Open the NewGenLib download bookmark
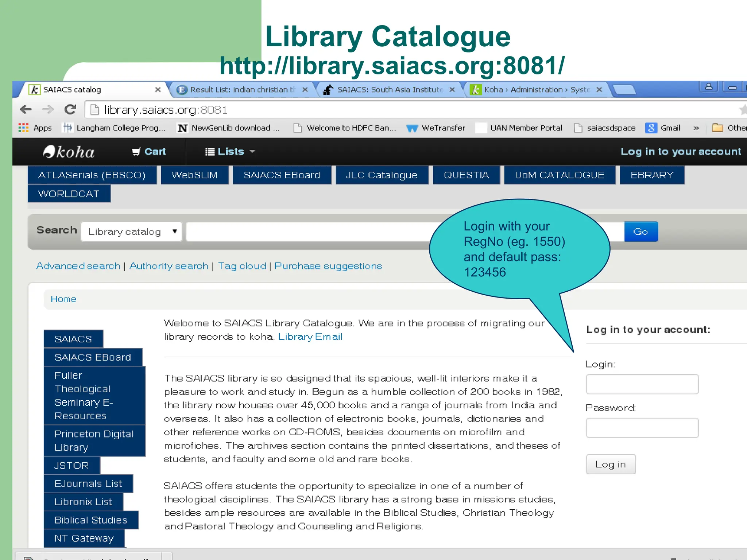Viewport: 747px width, 560px height. tap(229, 128)
